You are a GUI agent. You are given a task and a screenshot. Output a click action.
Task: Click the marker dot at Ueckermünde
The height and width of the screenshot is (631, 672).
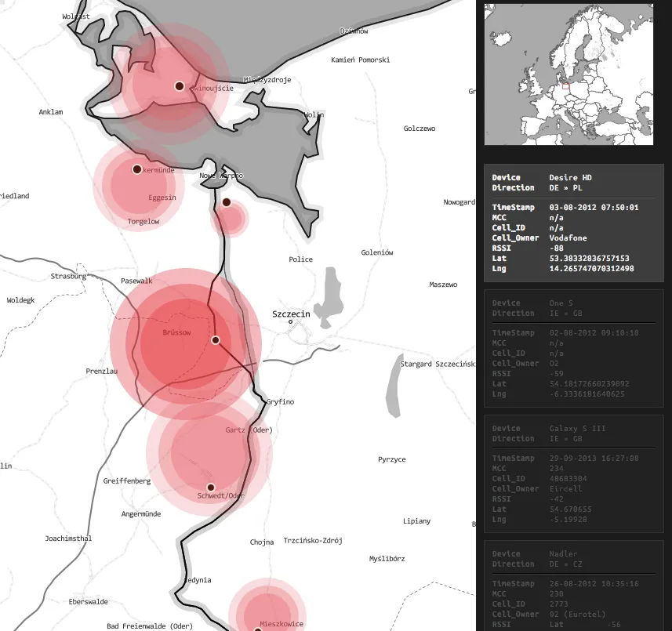(x=136, y=169)
